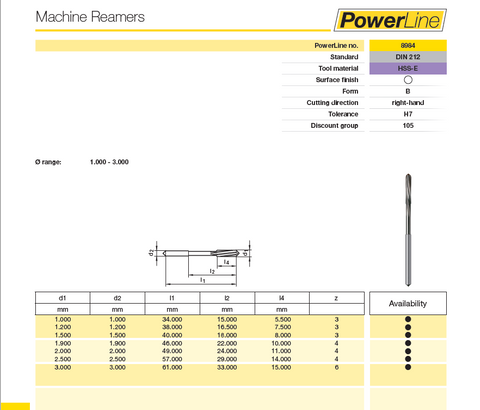This screenshot has height=410, width=480.
Task: Click the availability dot for the 3.000 row
Action: coord(408,367)
